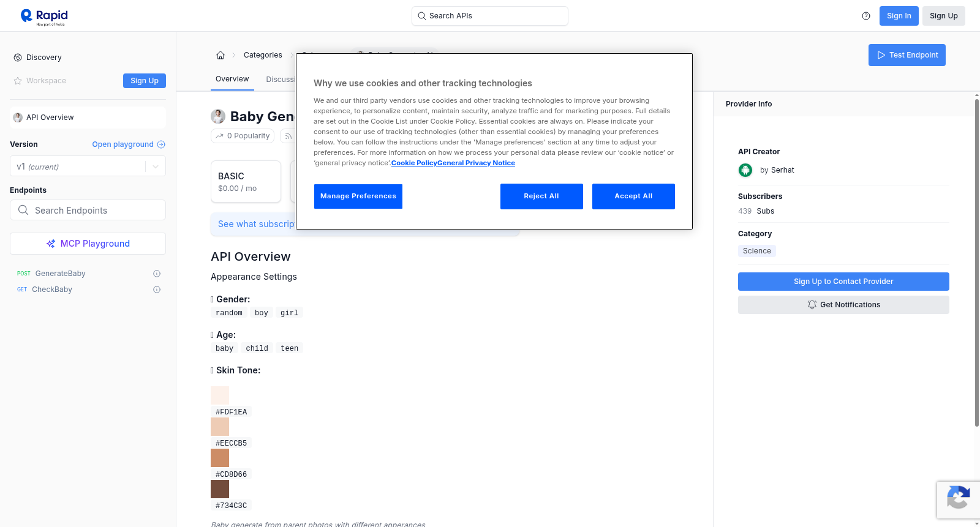The height and width of the screenshot is (527, 980).
Task: Click the Test Endpoint button
Action: tap(907, 55)
